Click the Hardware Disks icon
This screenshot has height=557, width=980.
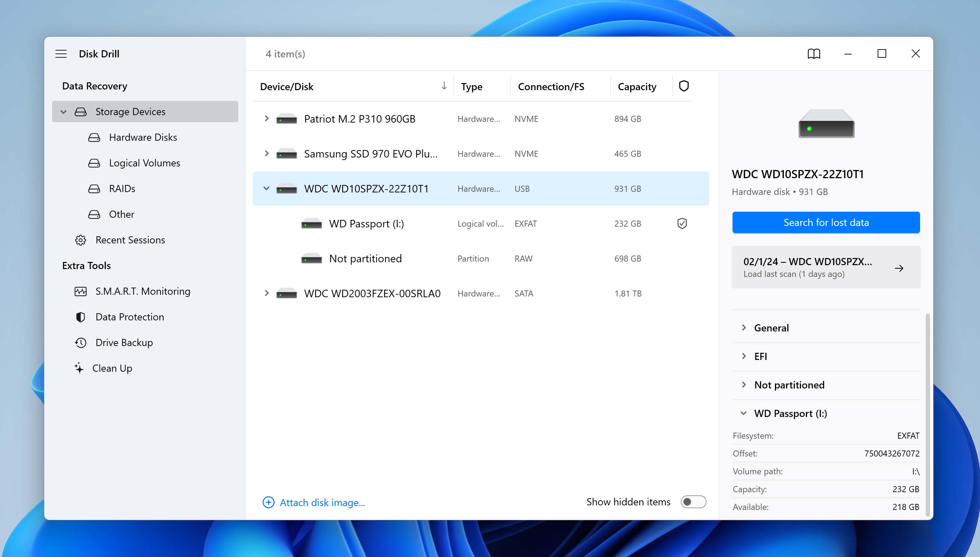point(94,137)
